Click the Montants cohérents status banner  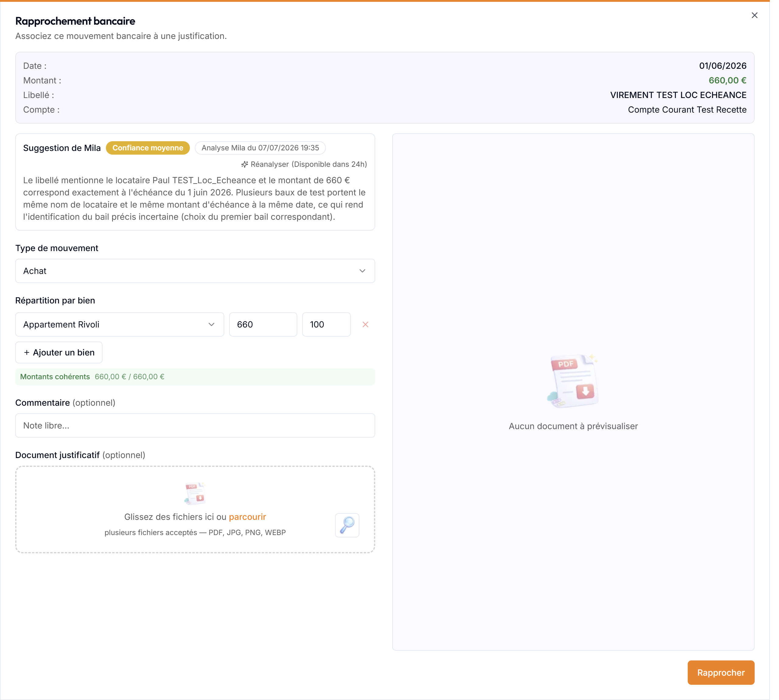click(x=195, y=377)
